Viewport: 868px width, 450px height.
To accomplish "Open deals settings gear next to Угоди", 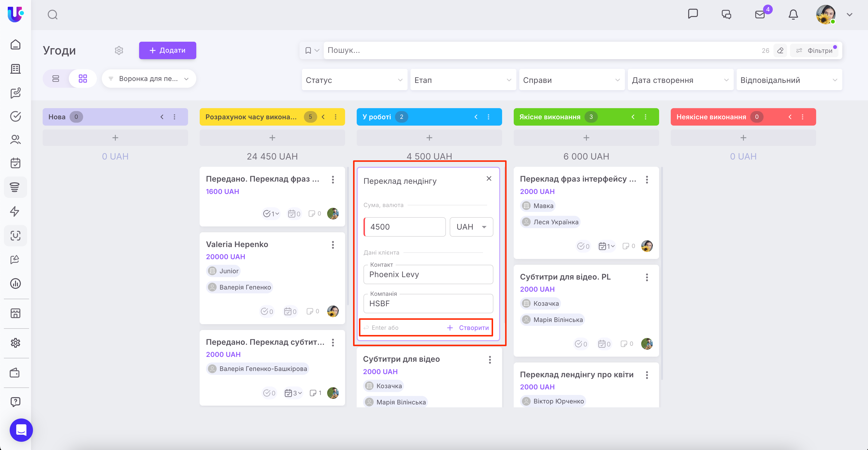I will 119,50.
